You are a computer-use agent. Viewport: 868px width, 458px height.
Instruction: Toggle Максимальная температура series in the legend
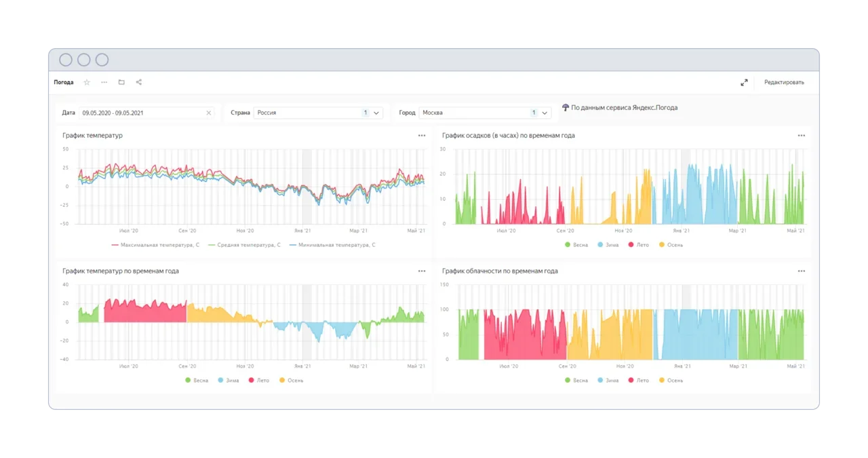[x=155, y=245]
